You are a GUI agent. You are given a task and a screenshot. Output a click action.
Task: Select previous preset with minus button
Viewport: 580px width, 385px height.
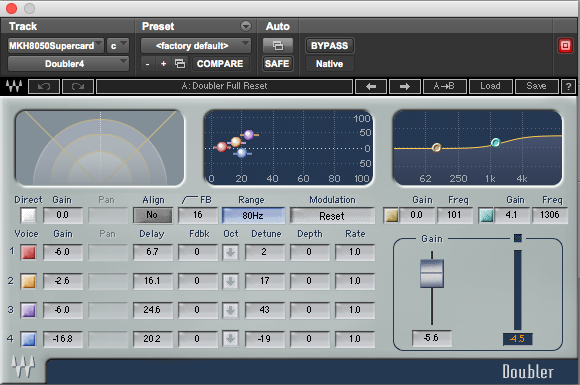click(148, 64)
